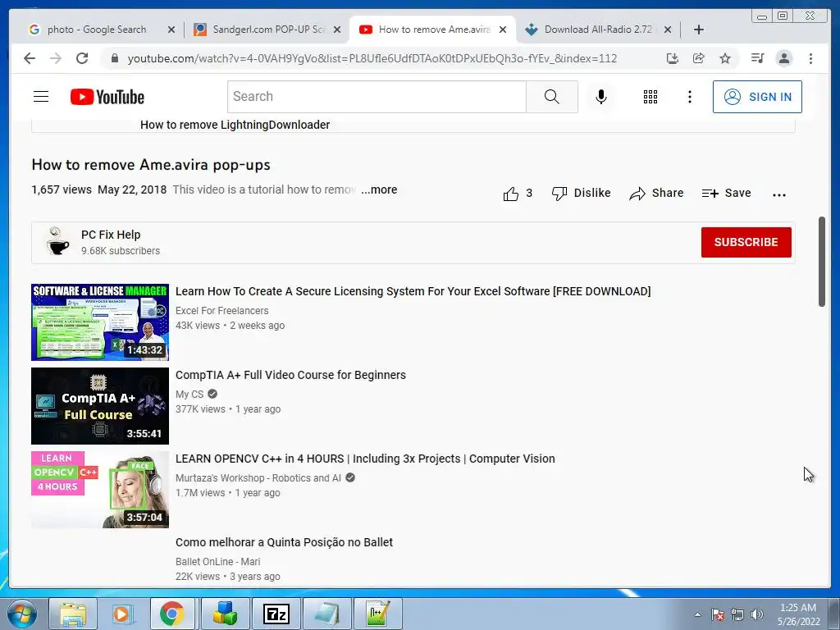Open CompTIA A+ Full Video Course title
The width and height of the screenshot is (840, 630).
click(x=291, y=375)
